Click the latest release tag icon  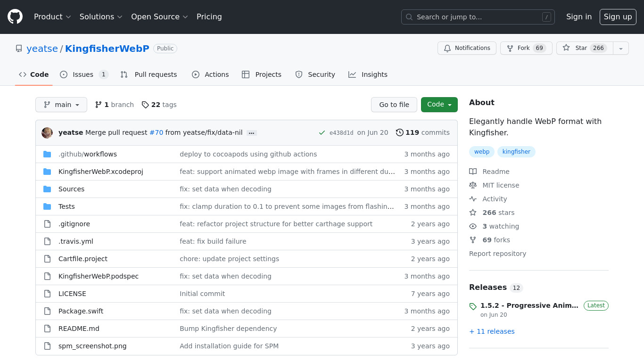pyautogui.click(x=473, y=306)
